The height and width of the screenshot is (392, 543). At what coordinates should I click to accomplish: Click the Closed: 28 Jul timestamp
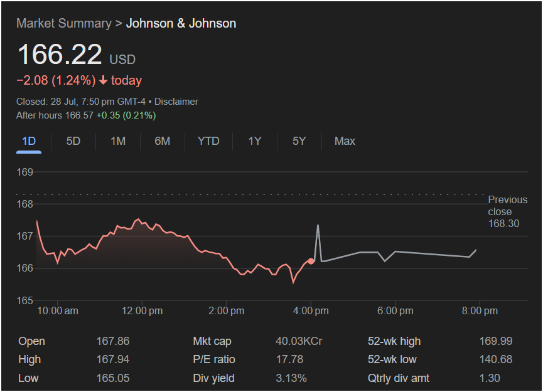(81, 102)
